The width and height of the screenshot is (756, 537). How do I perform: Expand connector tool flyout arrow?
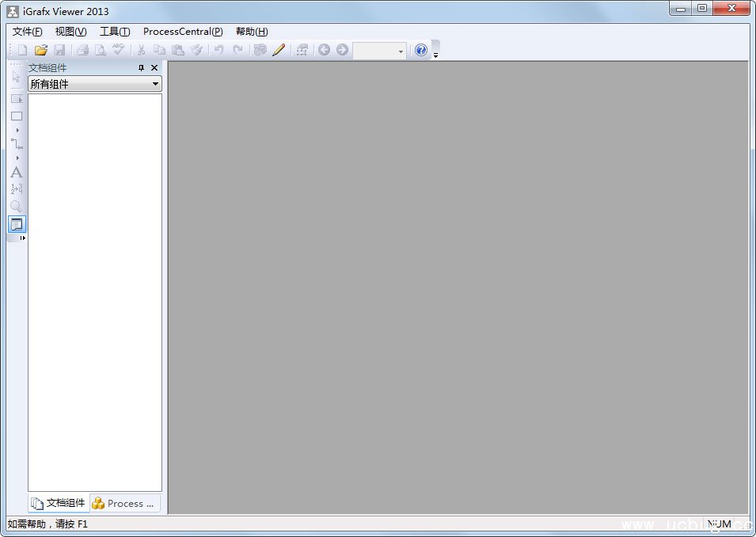tap(17, 158)
